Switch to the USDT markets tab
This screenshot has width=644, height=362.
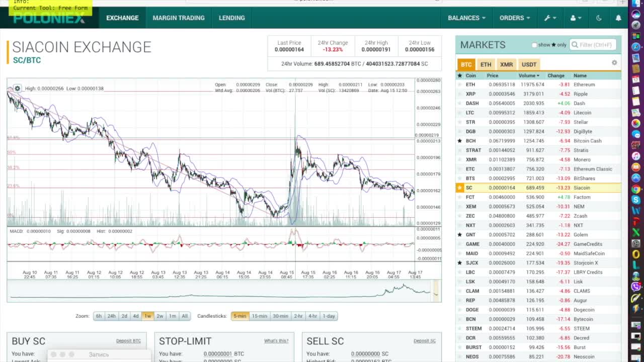529,64
